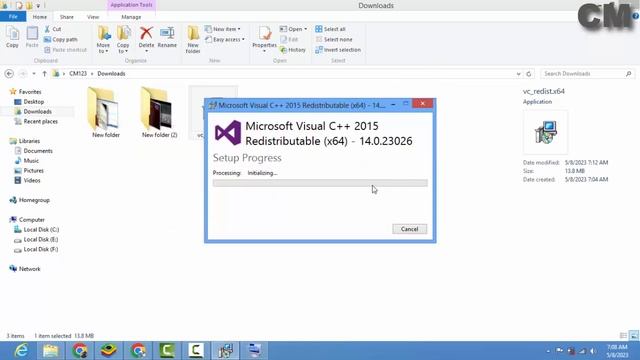Select Application Tools contextual tab
The height and width of the screenshot is (360, 640).
point(131,5)
